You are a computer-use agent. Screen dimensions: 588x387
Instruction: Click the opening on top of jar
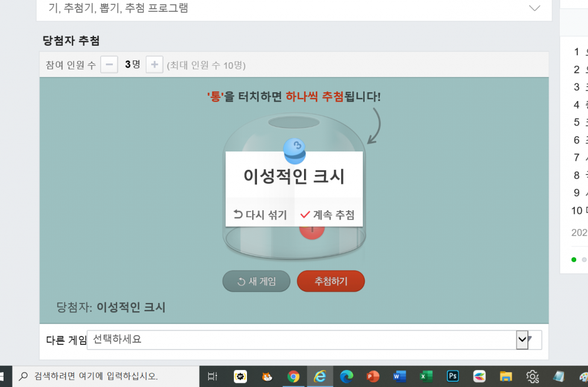coord(293,122)
